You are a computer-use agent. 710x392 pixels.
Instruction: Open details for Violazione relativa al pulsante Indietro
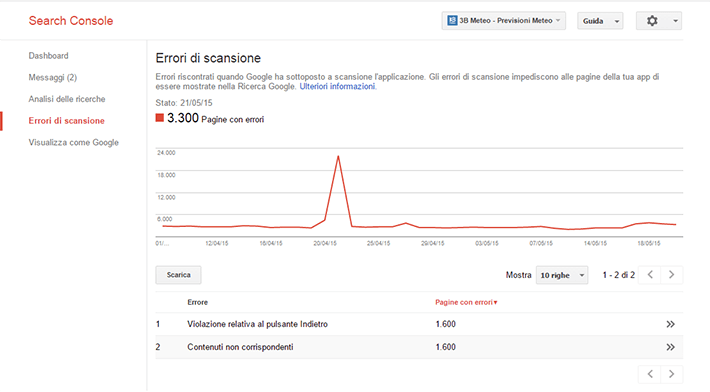tap(670, 324)
